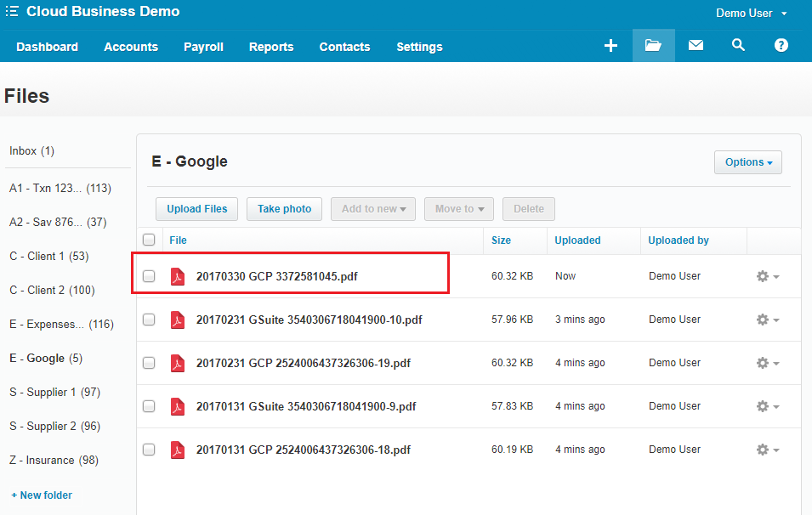Image resolution: width=812 pixels, height=515 pixels.
Task: Tick checkbox for 20170131 GCP 2524006437326306-18.pdf
Action: [x=149, y=450]
